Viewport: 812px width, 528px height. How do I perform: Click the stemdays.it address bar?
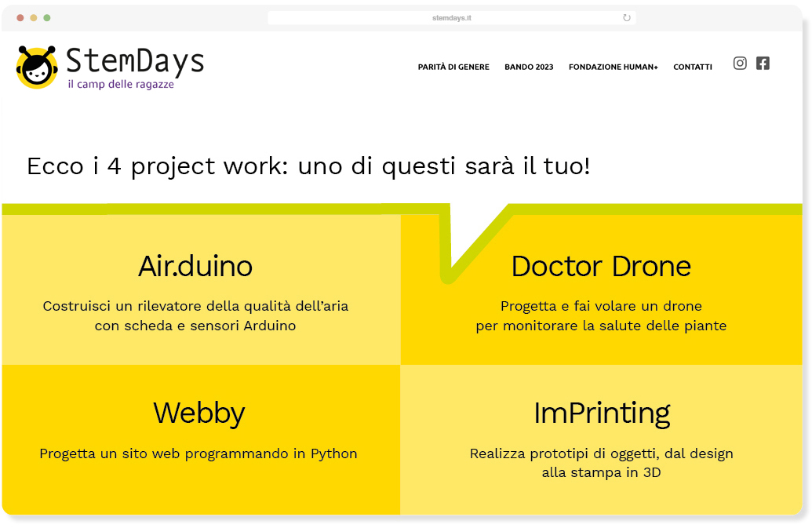[452, 17]
